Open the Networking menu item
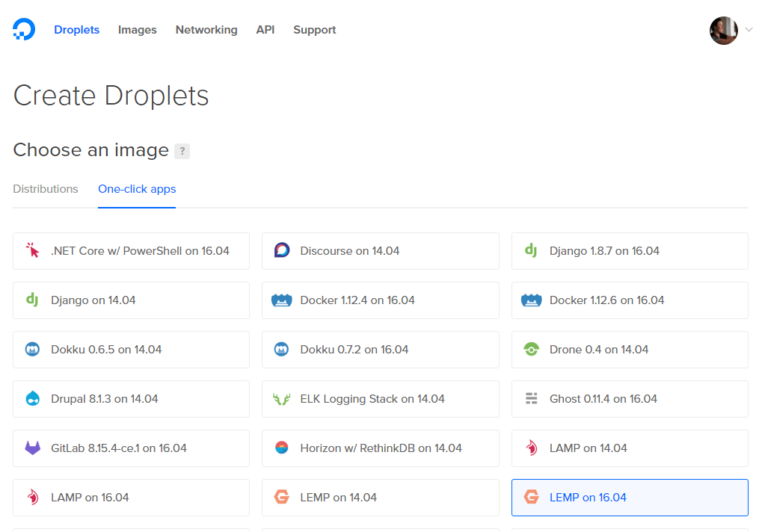The height and width of the screenshot is (532, 762). (x=206, y=30)
